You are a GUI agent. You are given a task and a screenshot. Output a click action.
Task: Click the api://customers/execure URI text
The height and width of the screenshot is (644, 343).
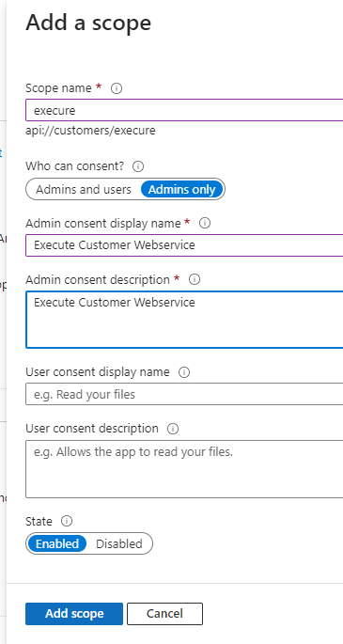[90, 131]
